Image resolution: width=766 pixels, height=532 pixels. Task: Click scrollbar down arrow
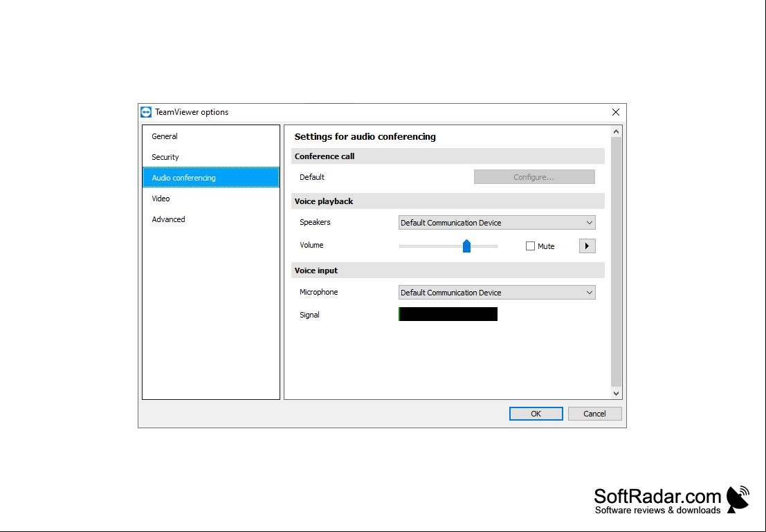click(x=616, y=393)
